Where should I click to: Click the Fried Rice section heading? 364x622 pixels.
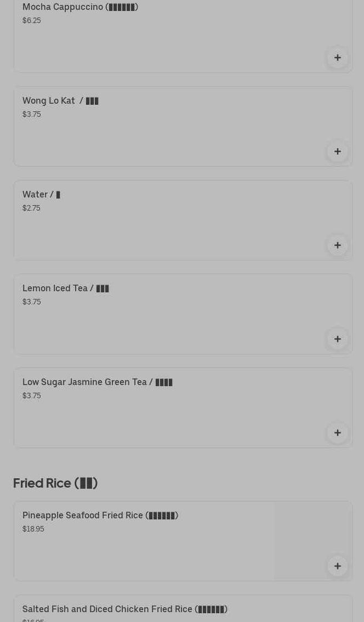(55, 483)
